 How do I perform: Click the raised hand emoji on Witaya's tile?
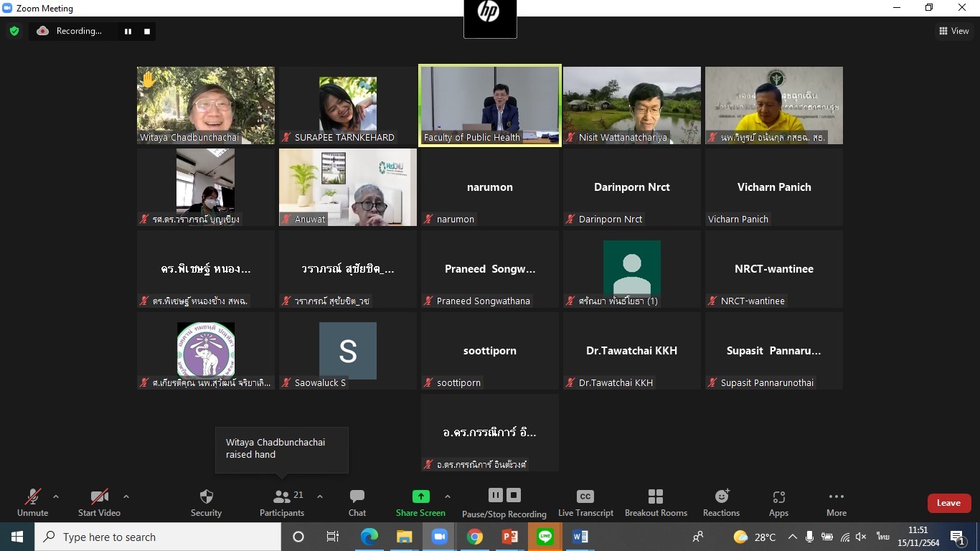[149, 79]
